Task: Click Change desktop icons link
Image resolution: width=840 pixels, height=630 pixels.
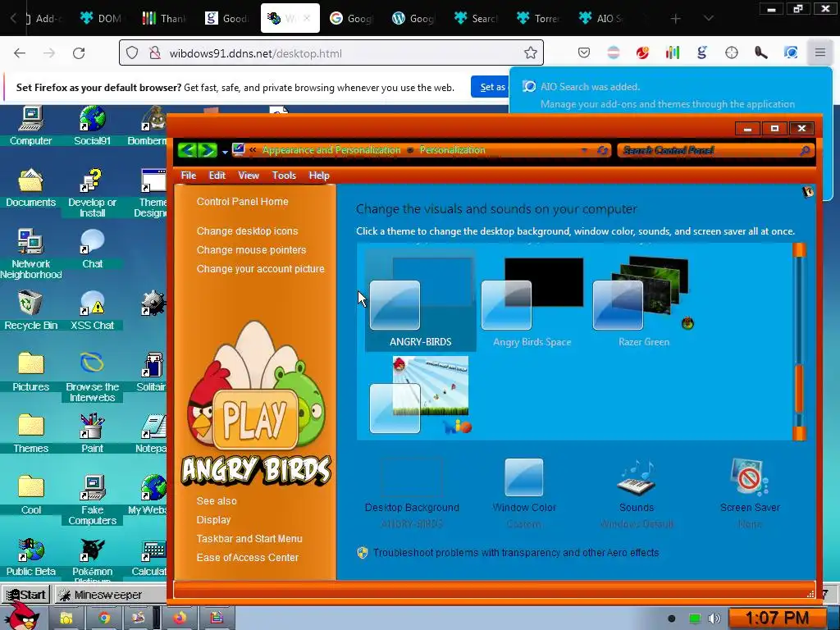Action: pos(247,231)
